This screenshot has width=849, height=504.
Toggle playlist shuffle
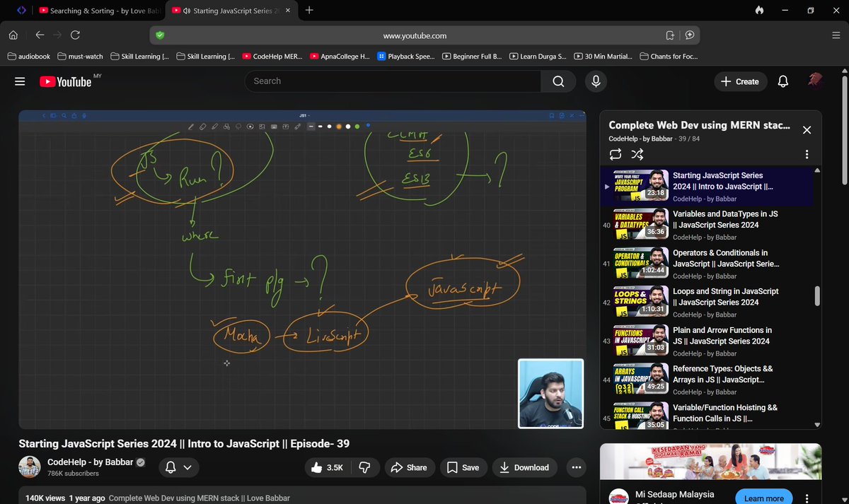tap(637, 154)
